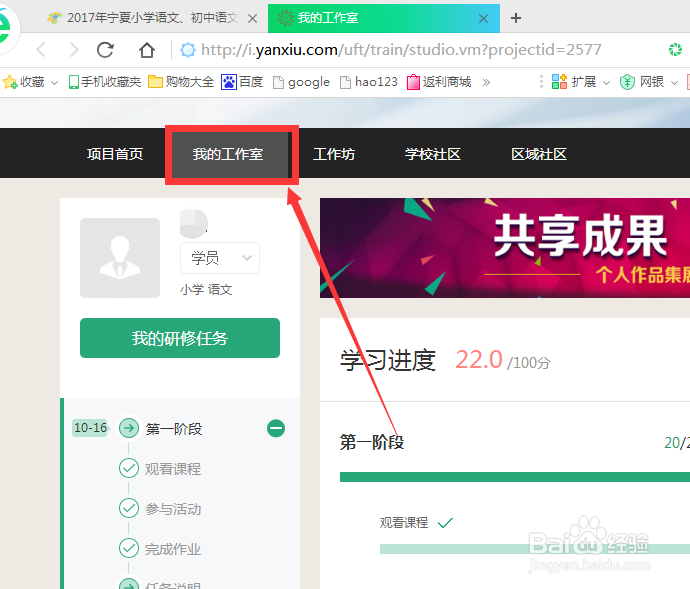Click the 观看课程 light green progress bar
Image resolution: width=690 pixels, height=589 pixels.
535,549
